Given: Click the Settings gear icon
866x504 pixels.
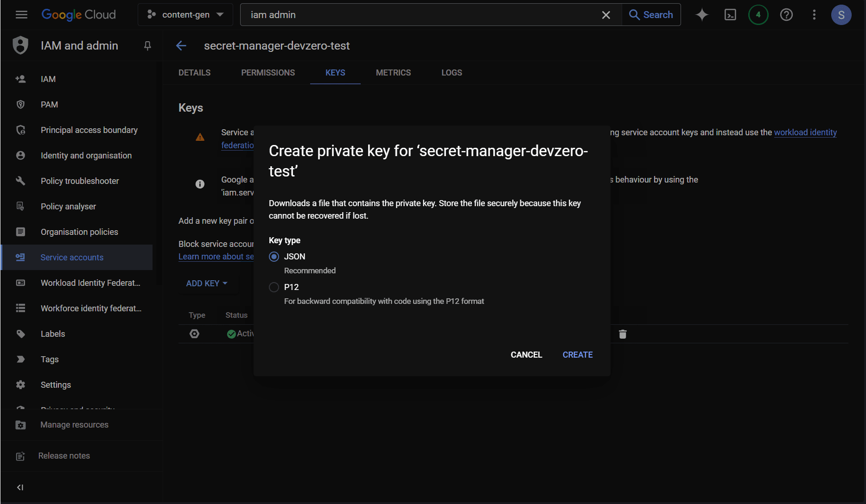Looking at the screenshot, I should point(20,385).
